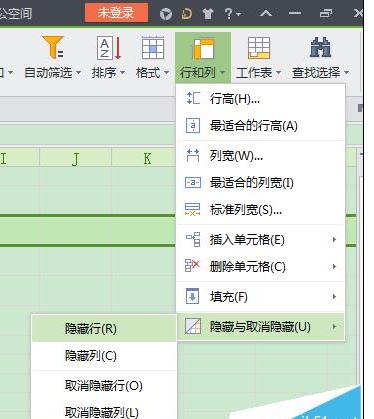
Task: Click the 填充(F) text
Action: tap(229, 297)
